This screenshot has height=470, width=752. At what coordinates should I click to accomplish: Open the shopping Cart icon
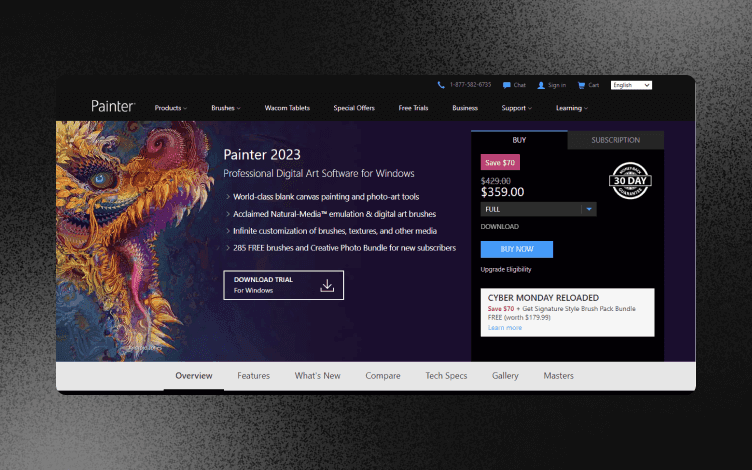[x=581, y=85]
